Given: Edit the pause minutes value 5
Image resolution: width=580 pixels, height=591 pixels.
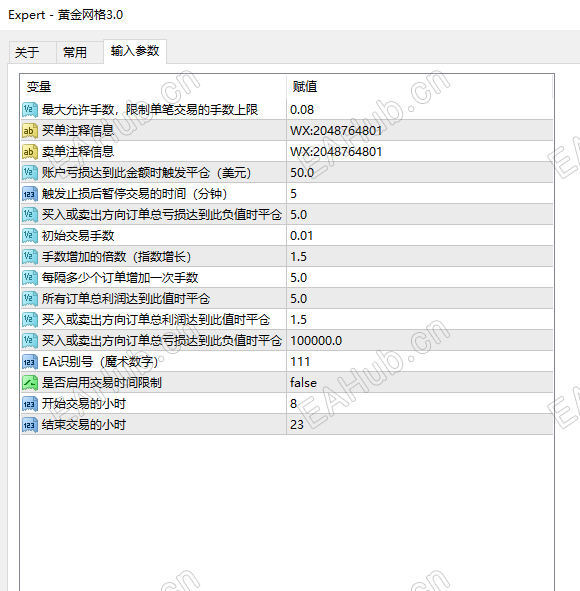Looking at the screenshot, I should pyautogui.click(x=419, y=194).
